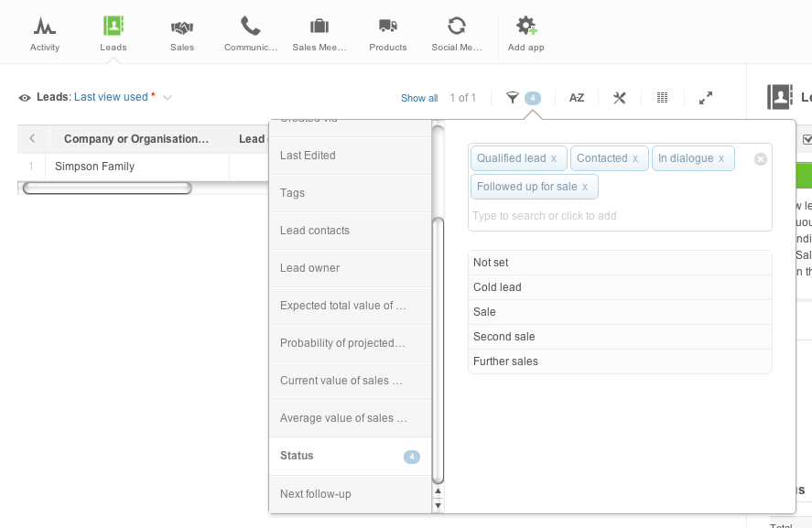
Task: Open the tools wrench icon
Action: click(x=620, y=98)
